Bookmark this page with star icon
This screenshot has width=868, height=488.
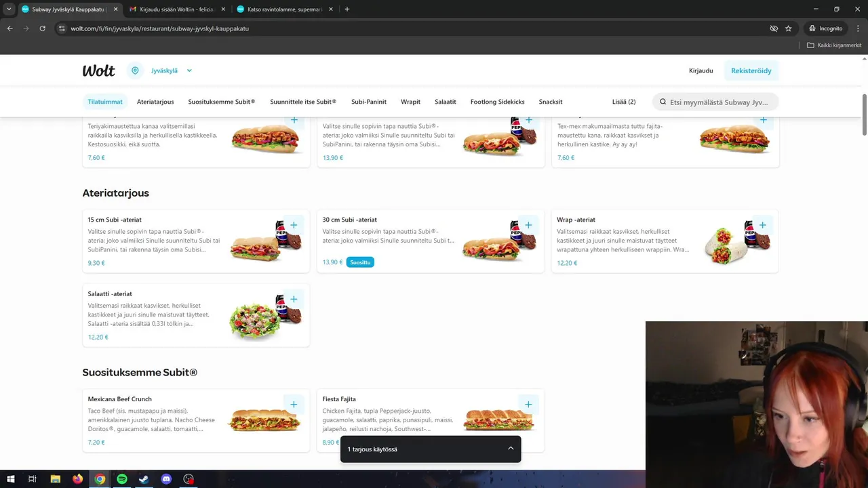[789, 28]
